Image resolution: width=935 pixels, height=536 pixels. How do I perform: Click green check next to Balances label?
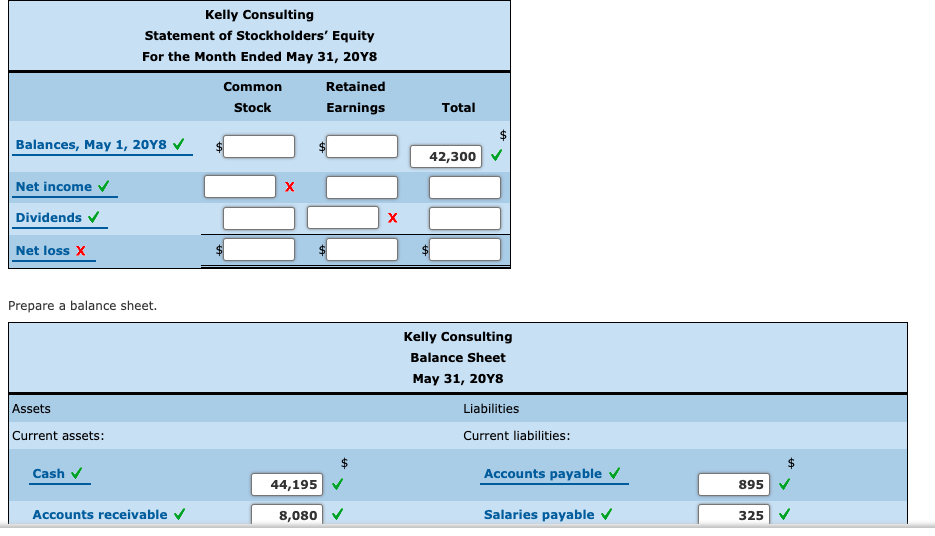click(178, 144)
